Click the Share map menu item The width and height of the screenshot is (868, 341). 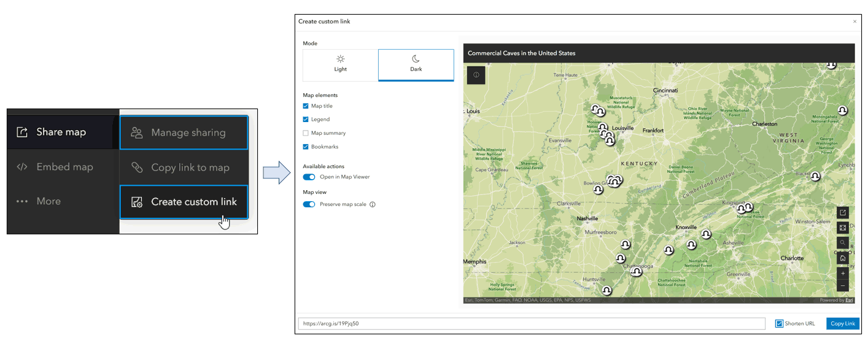click(x=60, y=132)
